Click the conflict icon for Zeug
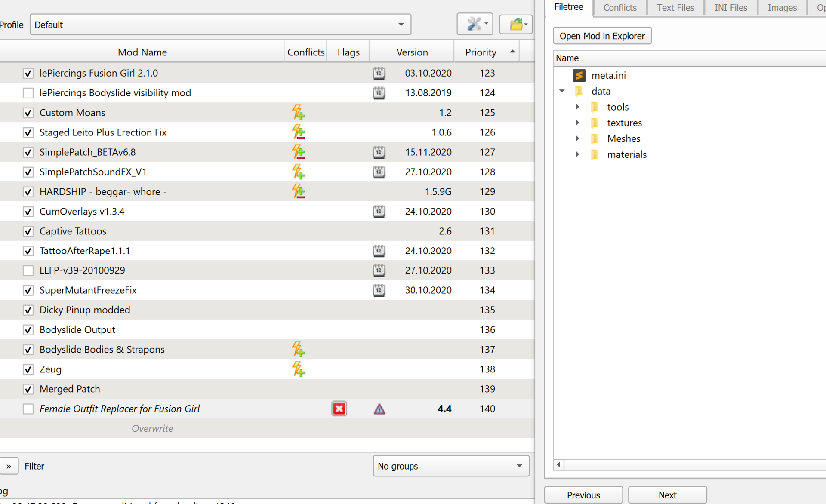The width and height of the screenshot is (826, 504). (x=298, y=369)
